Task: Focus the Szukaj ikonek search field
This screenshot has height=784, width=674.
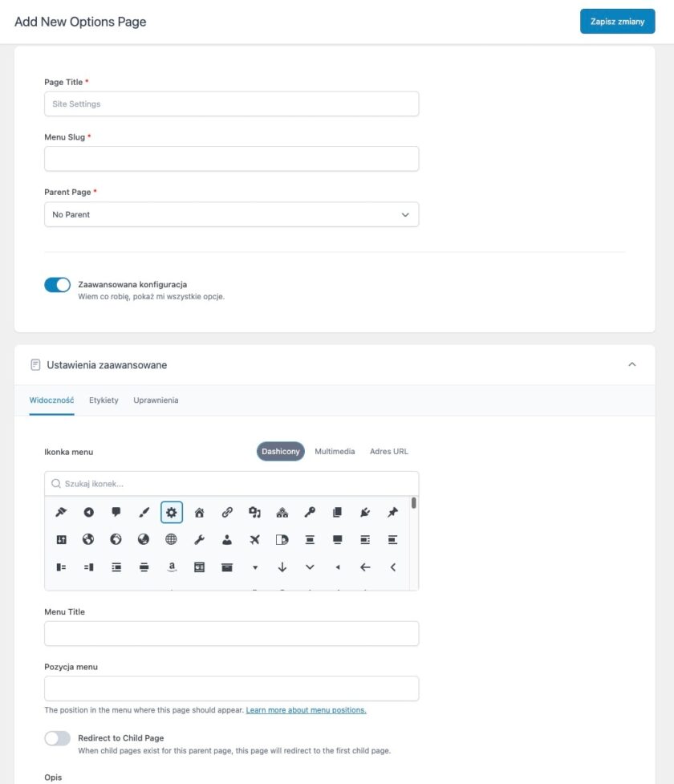Action: coord(237,484)
